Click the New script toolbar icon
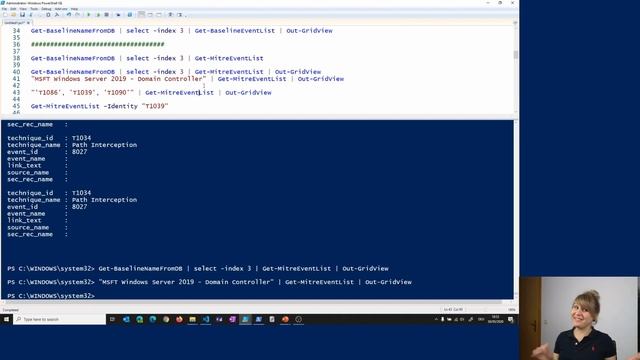Screen dimensions: 640x360 click(5, 15)
